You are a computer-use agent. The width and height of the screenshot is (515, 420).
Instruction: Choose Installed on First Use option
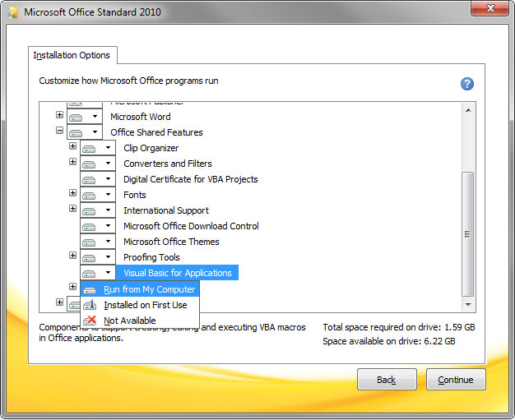(140, 305)
